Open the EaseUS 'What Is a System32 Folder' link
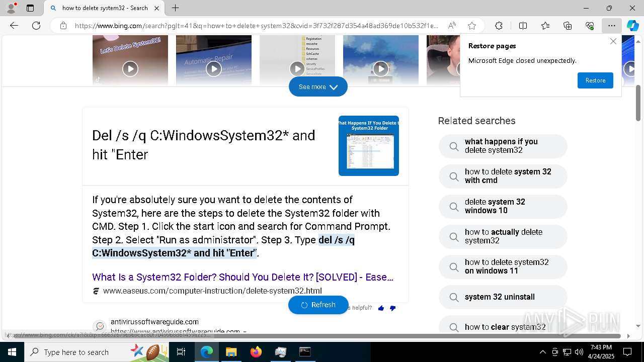Viewport: 644px width, 362px height. (243, 277)
